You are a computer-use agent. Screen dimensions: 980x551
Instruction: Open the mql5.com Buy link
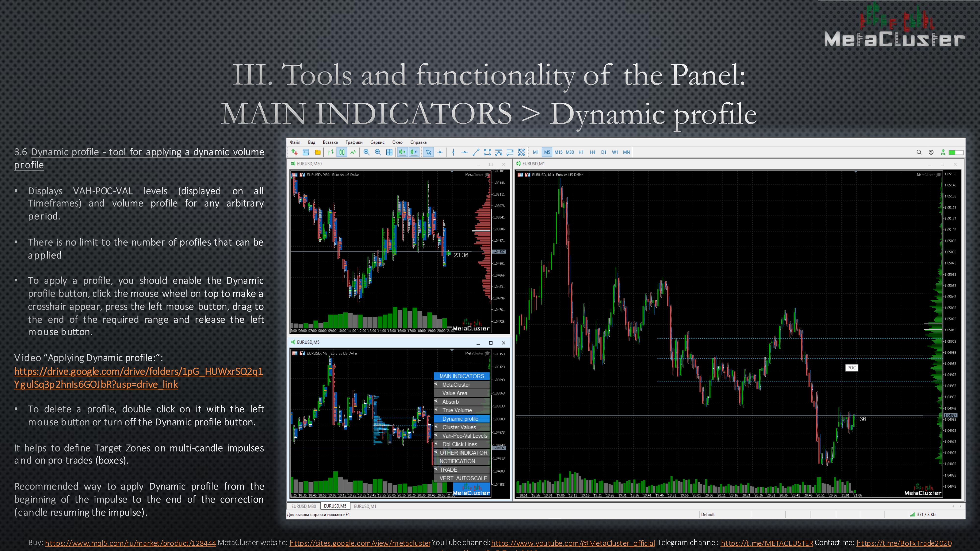130,543
